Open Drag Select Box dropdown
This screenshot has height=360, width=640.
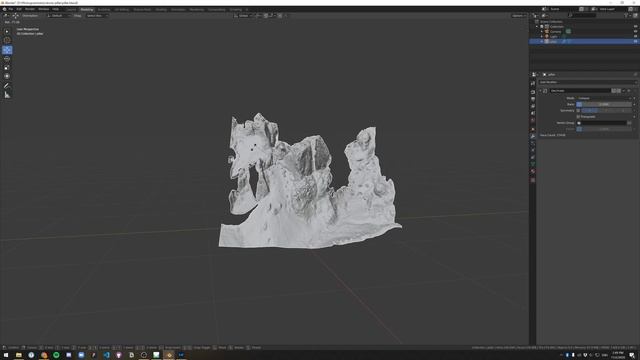[96, 16]
